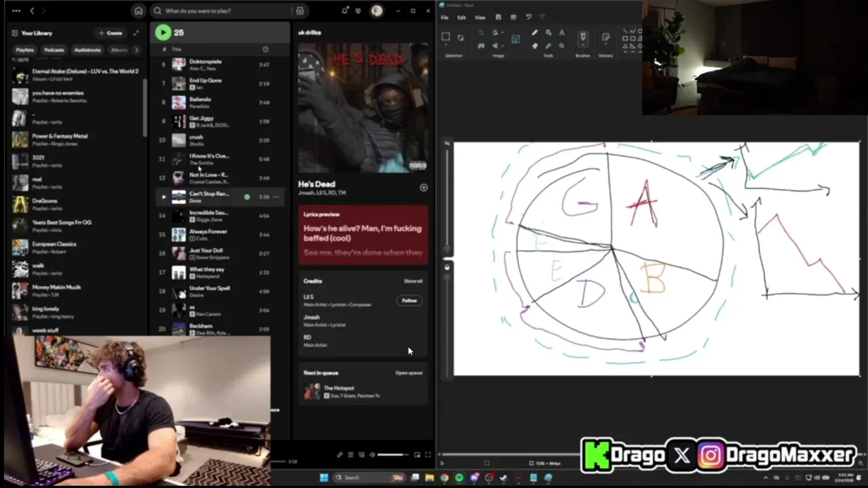
Task: Open Paint Edit menu
Action: click(x=461, y=17)
